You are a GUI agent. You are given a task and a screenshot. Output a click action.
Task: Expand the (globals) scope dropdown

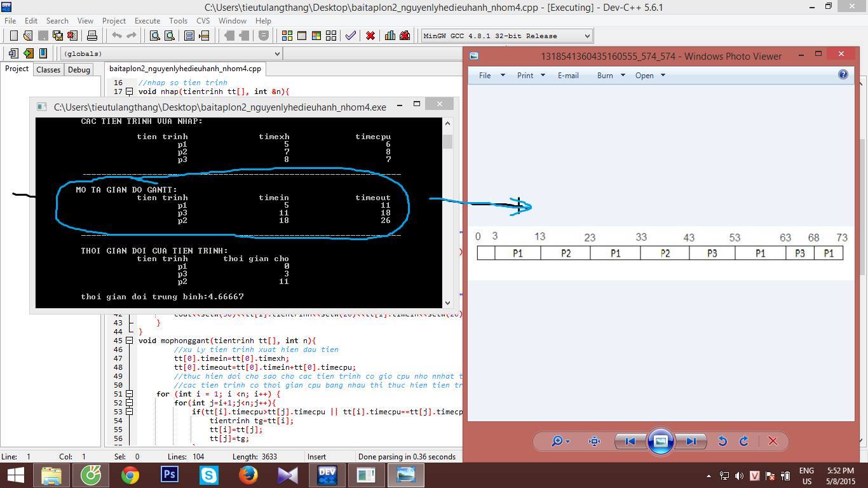pos(277,53)
